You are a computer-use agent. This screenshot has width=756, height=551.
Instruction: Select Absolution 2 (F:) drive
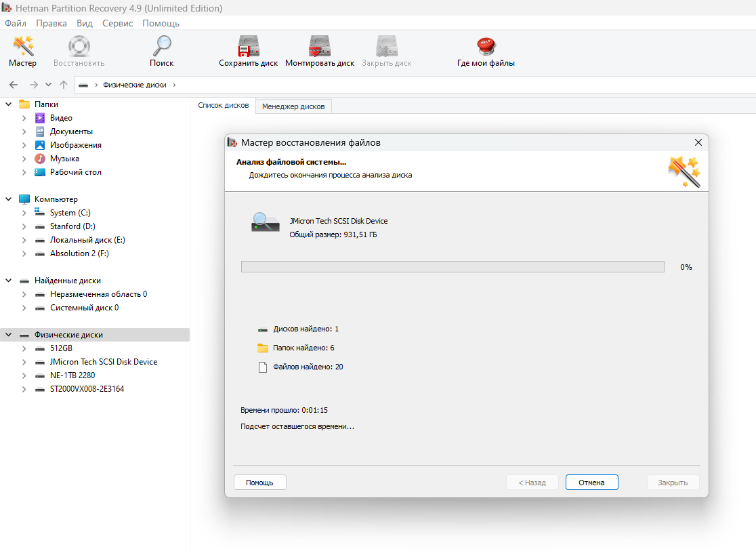pos(79,253)
